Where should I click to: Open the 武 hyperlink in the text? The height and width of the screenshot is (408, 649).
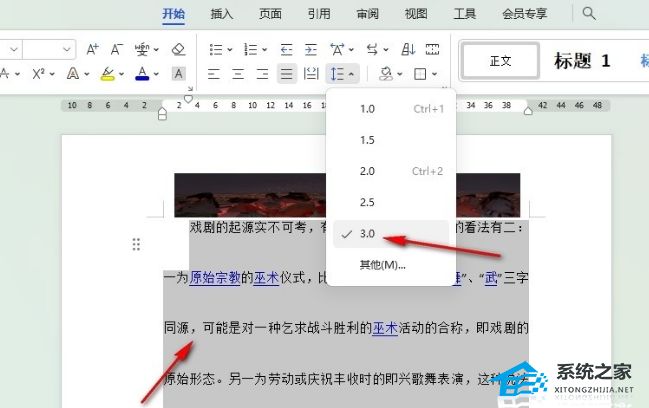tap(491, 277)
